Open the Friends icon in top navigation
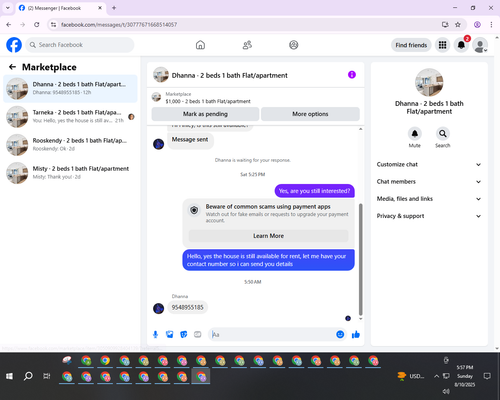 (x=247, y=45)
